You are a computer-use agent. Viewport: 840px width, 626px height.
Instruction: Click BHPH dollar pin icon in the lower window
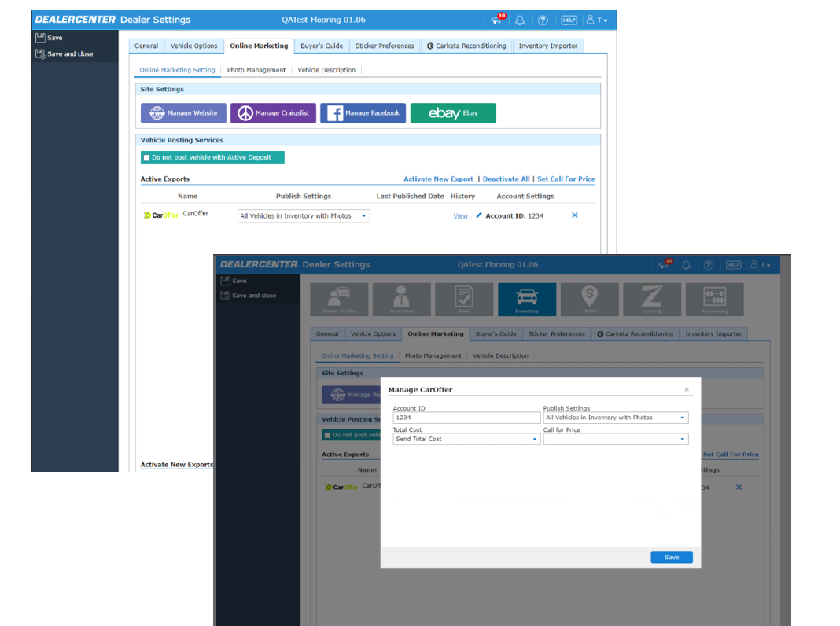point(590,300)
